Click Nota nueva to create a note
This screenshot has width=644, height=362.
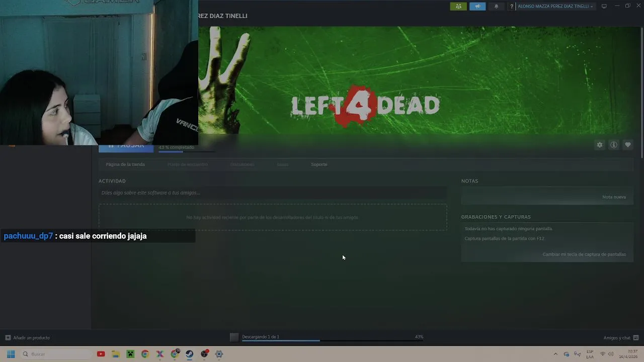tap(614, 197)
